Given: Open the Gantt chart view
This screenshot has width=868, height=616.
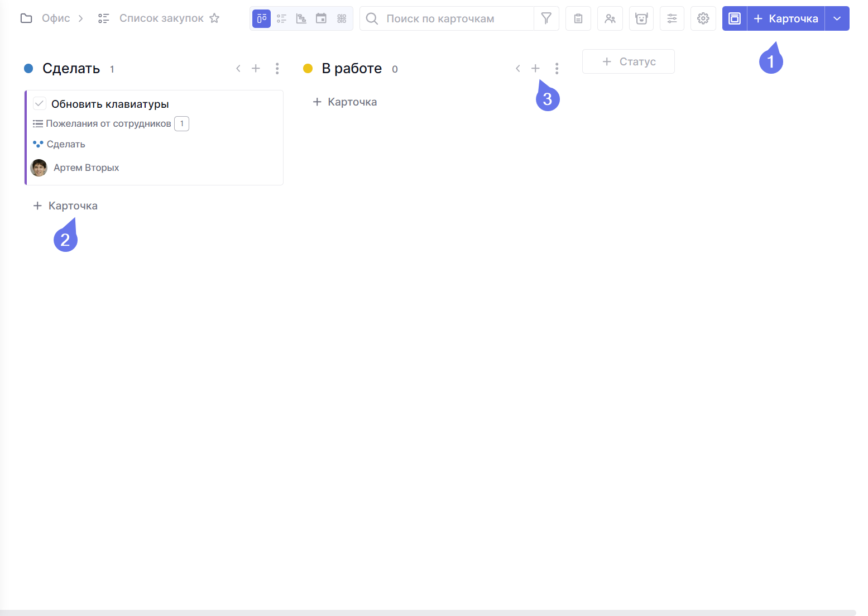Looking at the screenshot, I should (x=301, y=18).
